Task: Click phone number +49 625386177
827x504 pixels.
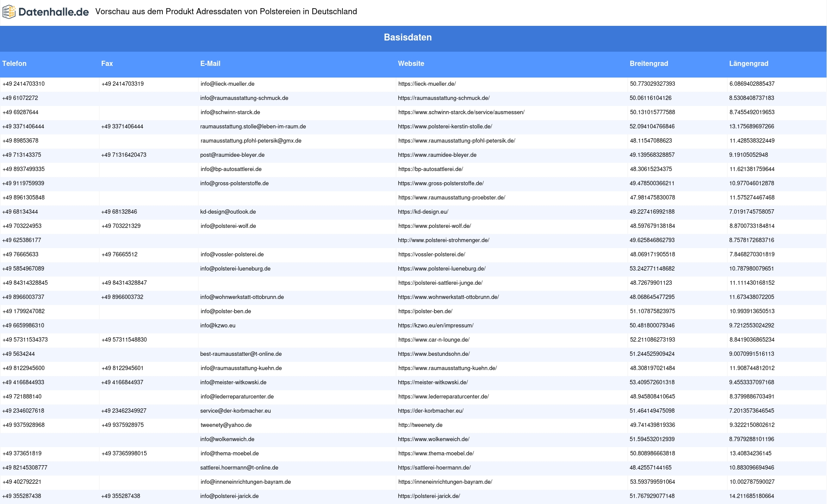Action: pyautogui.click(x=22, y=240)
